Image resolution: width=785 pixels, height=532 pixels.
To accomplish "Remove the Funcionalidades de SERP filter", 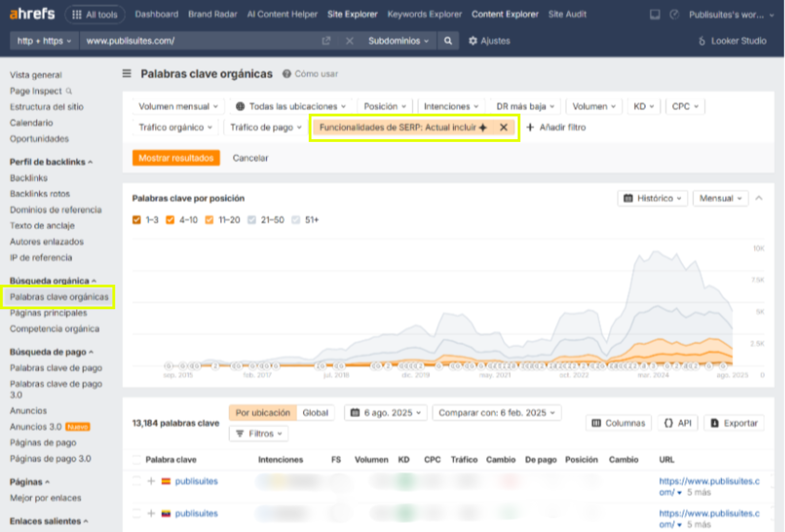I will pos(503,127).
